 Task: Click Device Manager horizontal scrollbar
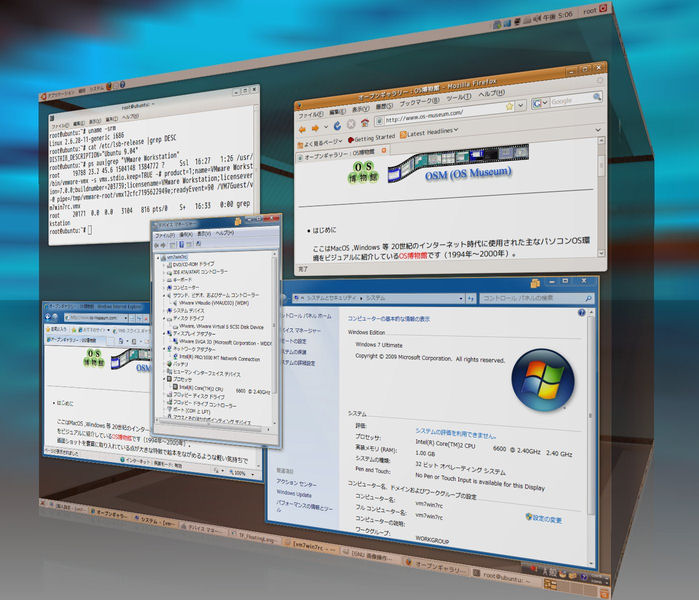point(211,426)
